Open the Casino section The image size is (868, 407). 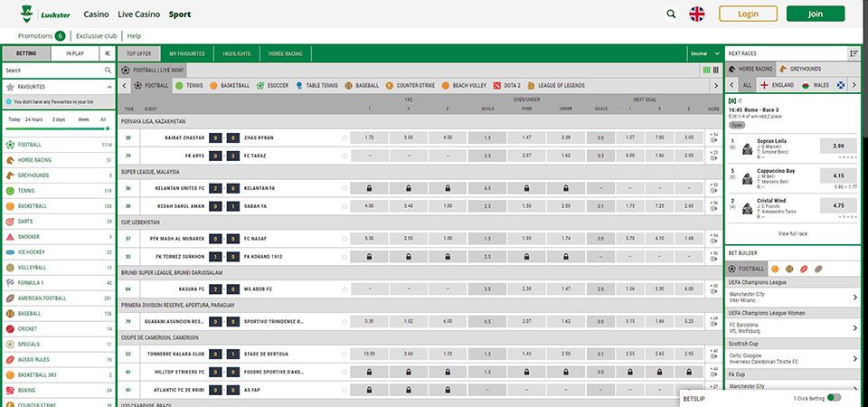(97, 14)
